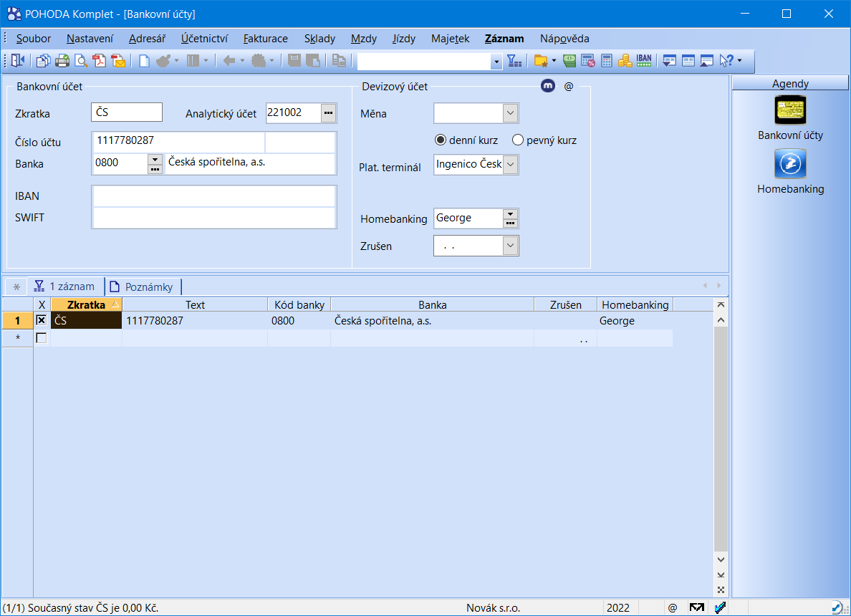This screenshot has height=616, width=851.
Task: Click the PDF export icon
Action: 100,61
